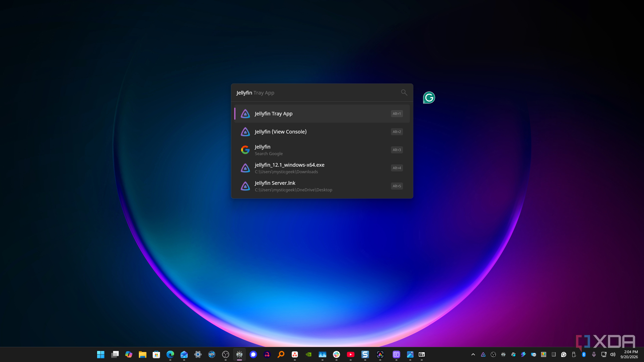Image resolution: width=644 pixels, height=362 pixels.
Task: Launch the Jellyfin Tray App result
Action: pos(322,114)
